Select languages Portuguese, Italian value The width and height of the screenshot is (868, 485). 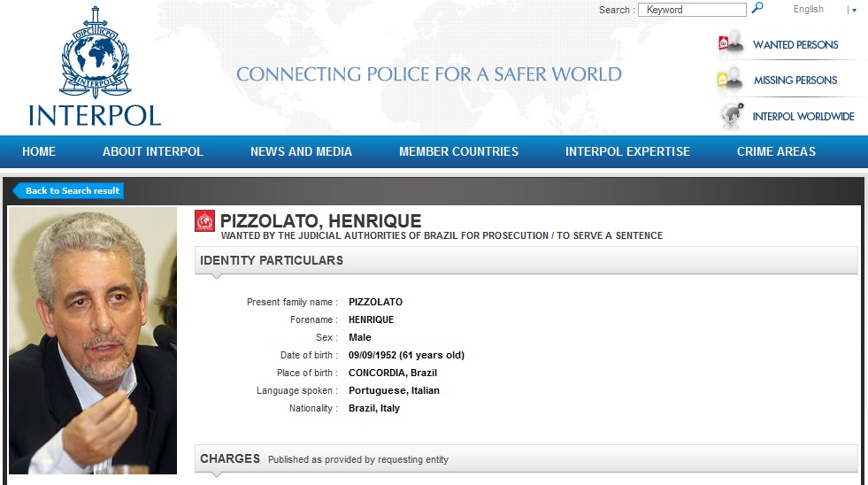(394, 391)
